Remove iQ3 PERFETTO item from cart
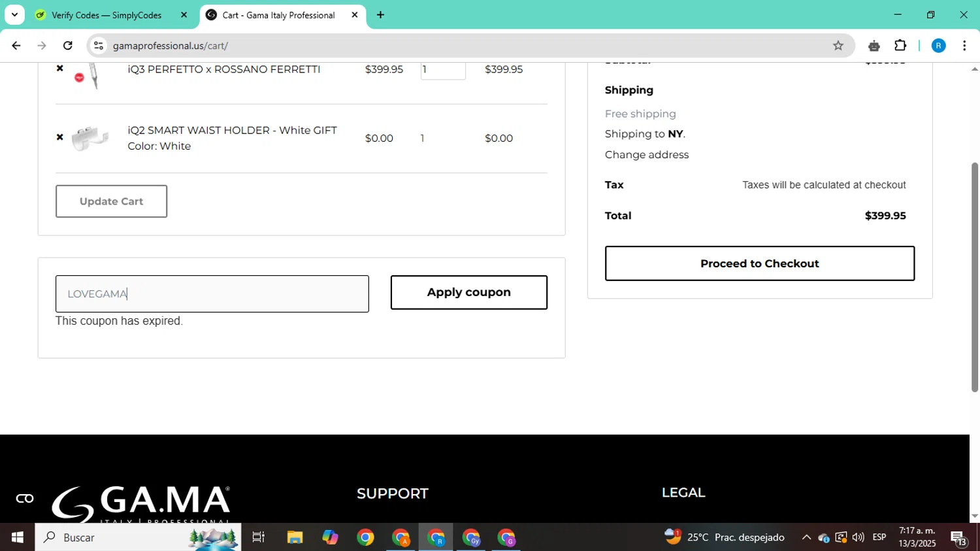The height and width of the screenshot is (551, 980). (59, 69)
